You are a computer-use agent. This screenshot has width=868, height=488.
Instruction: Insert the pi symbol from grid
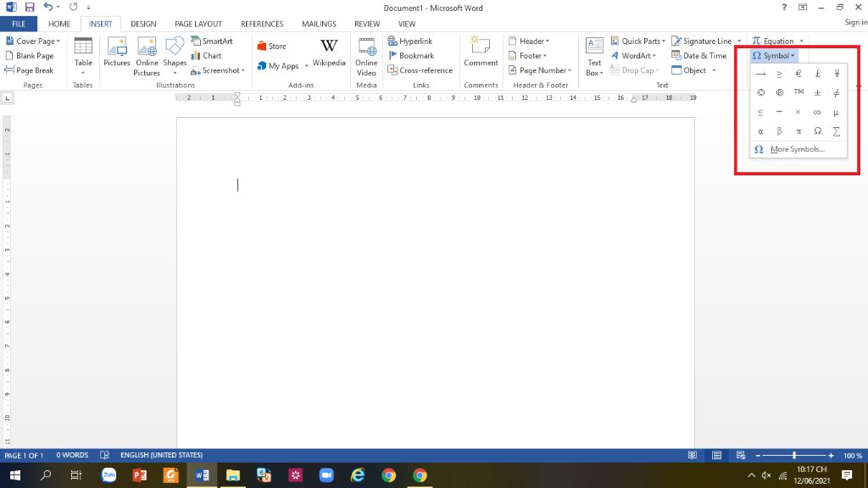798,131
